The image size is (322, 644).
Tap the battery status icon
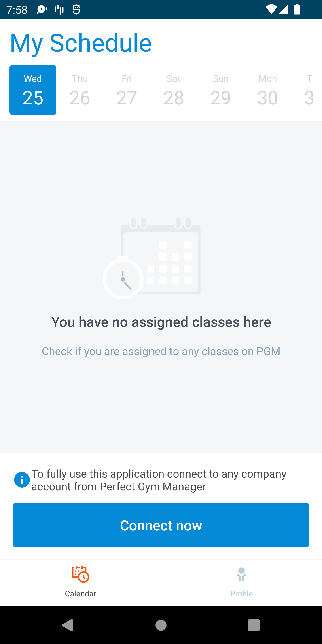(x=297, y=9)
